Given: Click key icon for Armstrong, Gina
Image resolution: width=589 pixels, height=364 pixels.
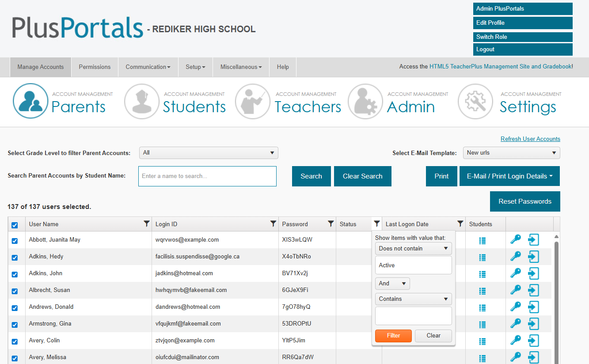Looking at the screenshot, I should point(516,323).
